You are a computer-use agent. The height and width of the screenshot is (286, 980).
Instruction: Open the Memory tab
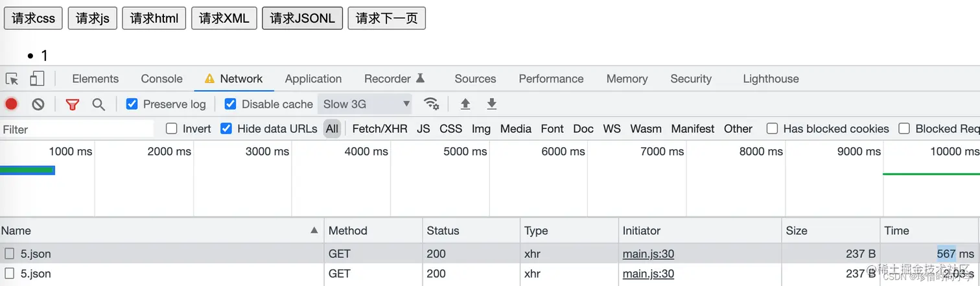point(627,78)
